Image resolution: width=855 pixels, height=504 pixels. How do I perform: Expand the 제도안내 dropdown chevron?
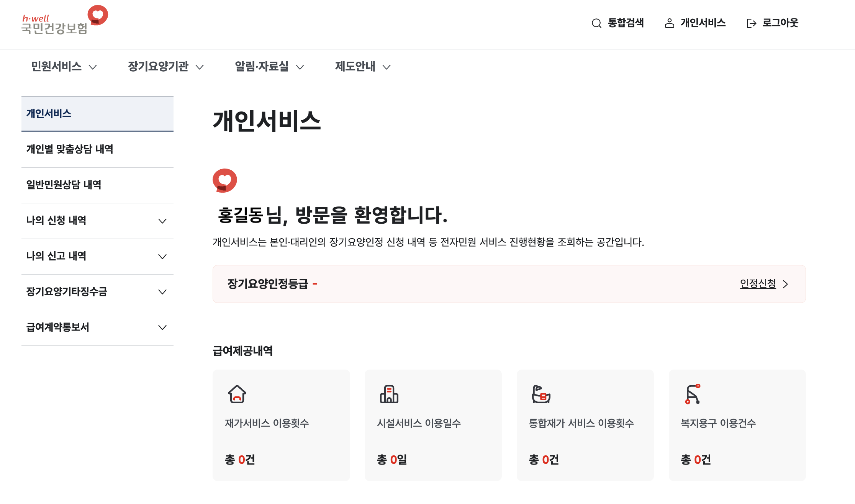click(x=387, y=67)
